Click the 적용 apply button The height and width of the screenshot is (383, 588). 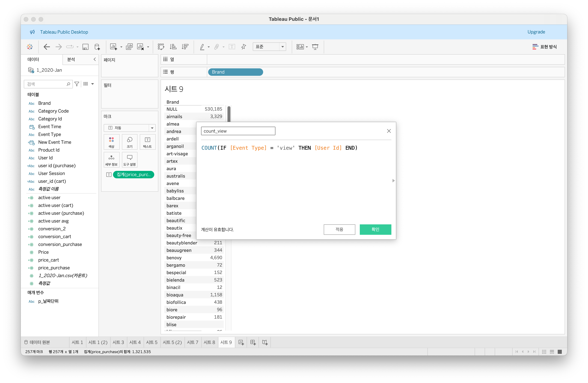click(339, 229)
